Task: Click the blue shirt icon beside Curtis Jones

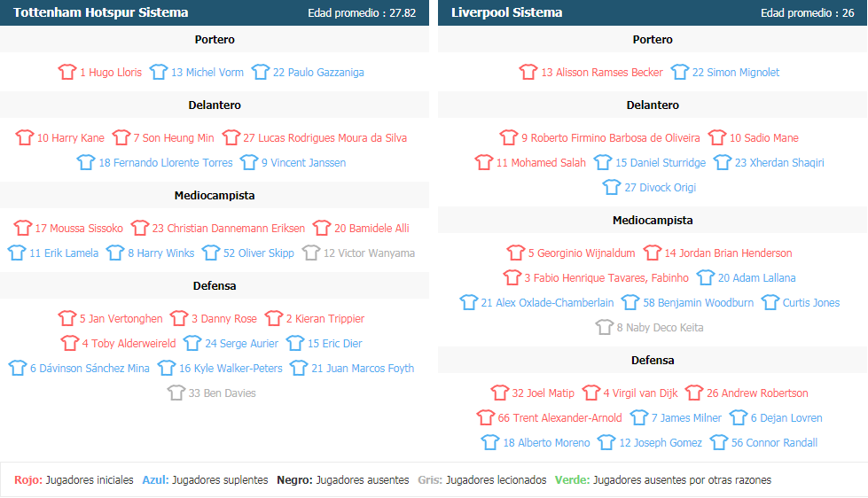Action: pyautogui.click(x=770, y=303)
